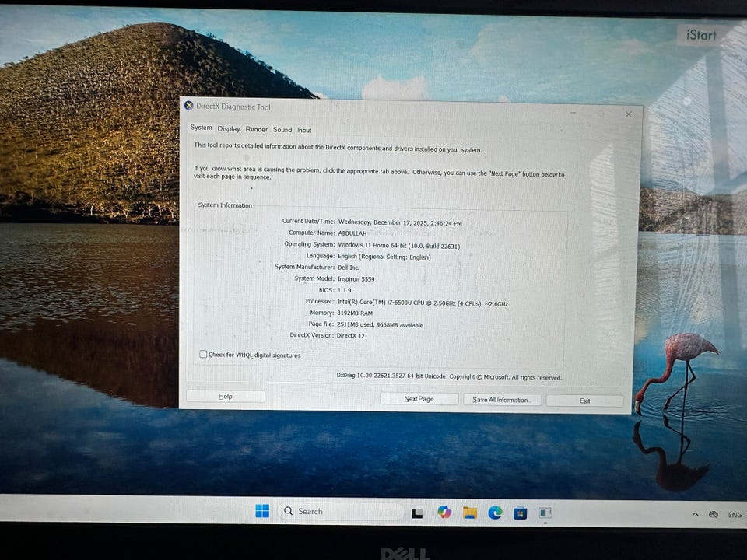
Task: Click the iStart label on desktop
Action: pos(701,35)
